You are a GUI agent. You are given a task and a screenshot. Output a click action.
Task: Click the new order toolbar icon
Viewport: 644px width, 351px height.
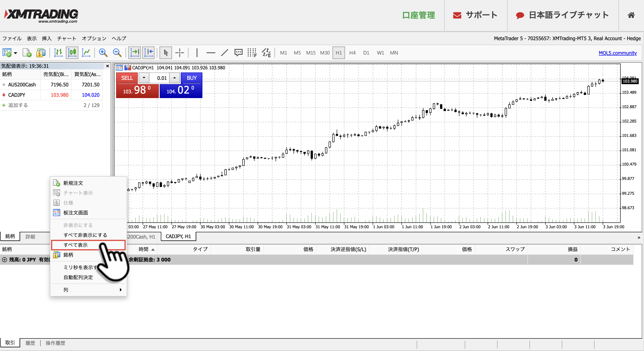pos(27,53)
